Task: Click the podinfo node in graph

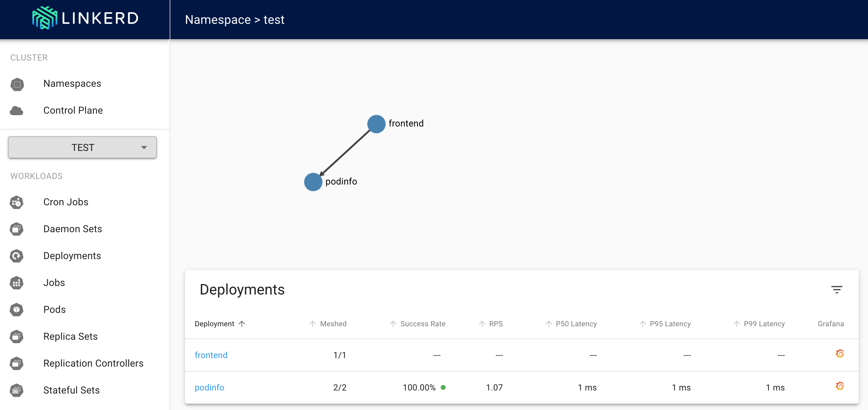Action: [x=313, y=182]
